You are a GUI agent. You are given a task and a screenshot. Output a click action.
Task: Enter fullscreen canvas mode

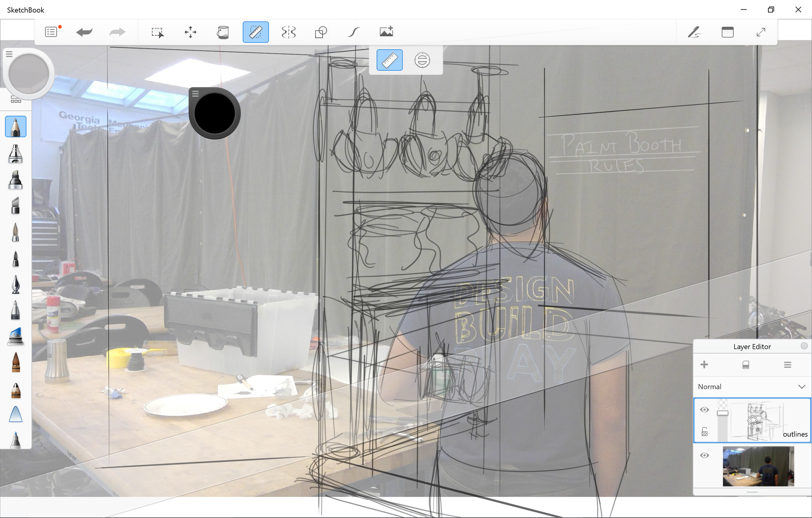pyautogui.click(x=761, y=32)
